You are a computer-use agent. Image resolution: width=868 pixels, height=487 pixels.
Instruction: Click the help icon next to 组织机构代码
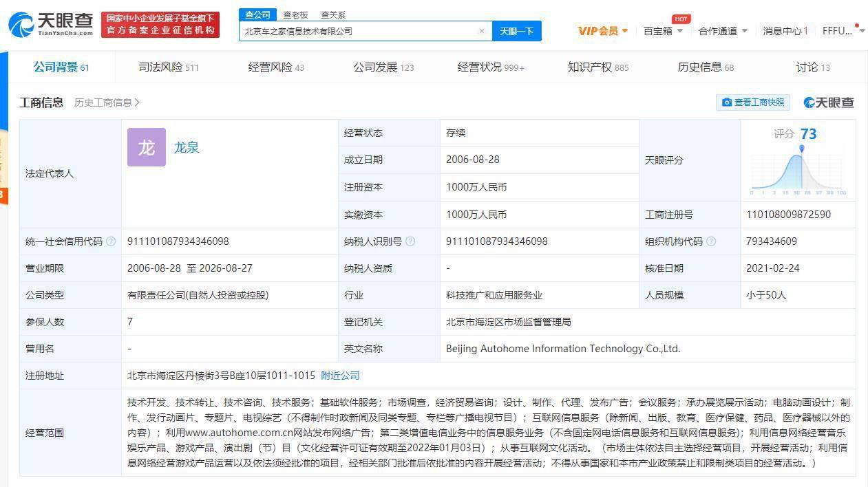coord(711,241)
